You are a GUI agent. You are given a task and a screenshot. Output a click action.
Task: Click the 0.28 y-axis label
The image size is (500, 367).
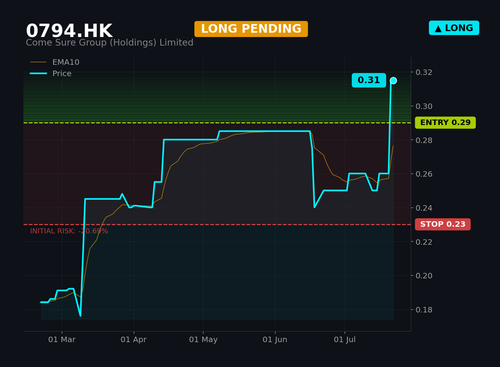[424, 140]
